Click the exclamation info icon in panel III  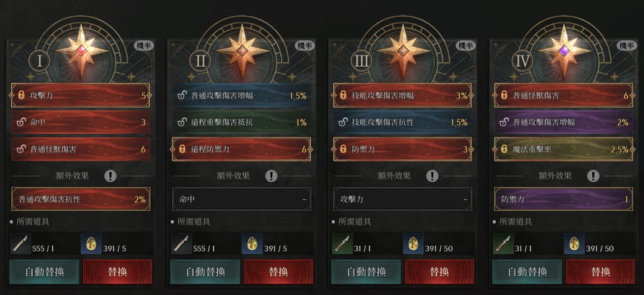pos(432,176)
